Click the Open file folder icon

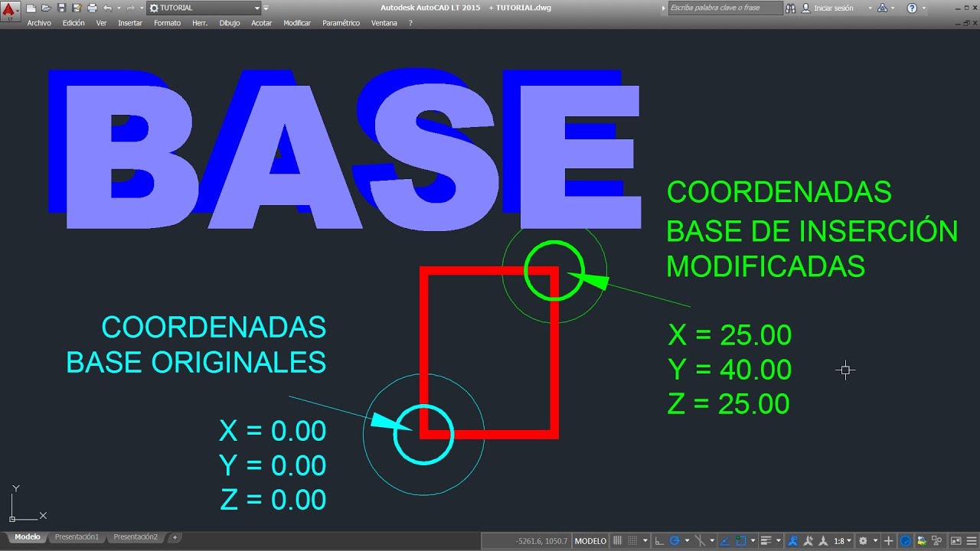pyautogui.click(x=46, y=8)
